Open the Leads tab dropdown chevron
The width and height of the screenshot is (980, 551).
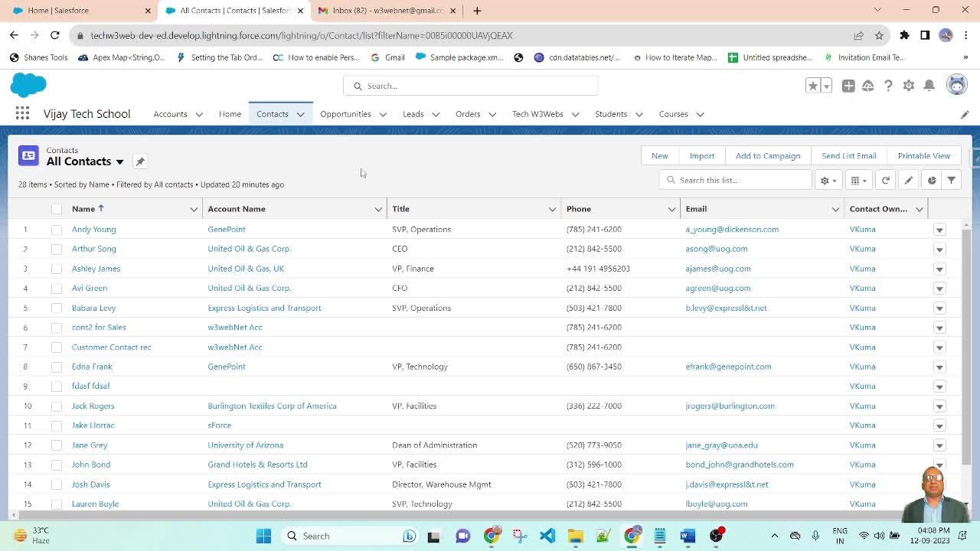coord(436,114)
